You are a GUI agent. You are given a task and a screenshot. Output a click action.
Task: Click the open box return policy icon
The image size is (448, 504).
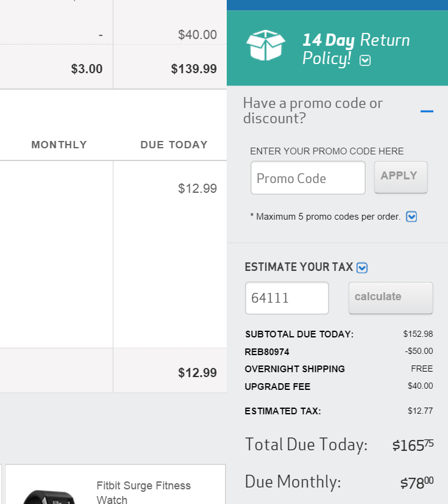click(x=266, y=45)
